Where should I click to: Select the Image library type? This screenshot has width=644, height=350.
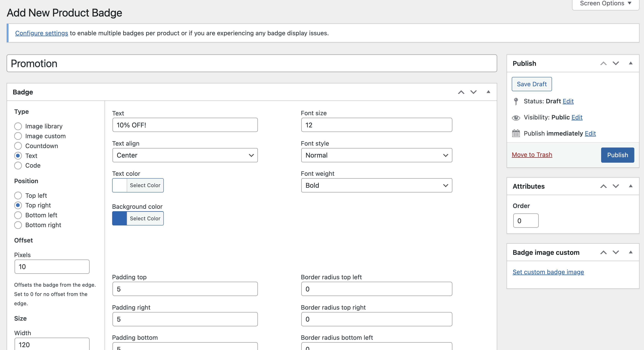pyautogui.click(x=18, y=126)
